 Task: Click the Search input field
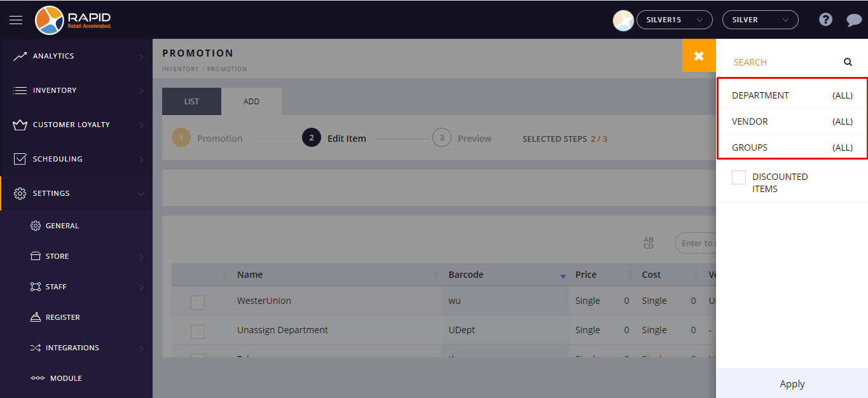tap(782, 62)
